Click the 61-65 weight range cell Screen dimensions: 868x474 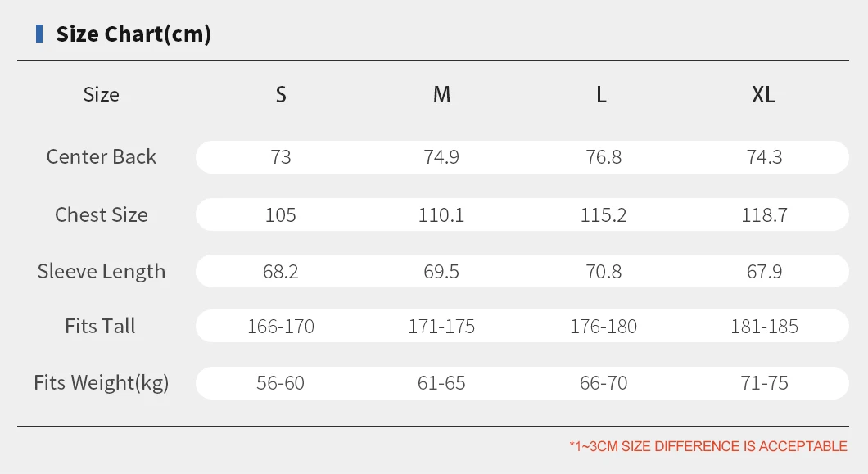tap(441, 383)
